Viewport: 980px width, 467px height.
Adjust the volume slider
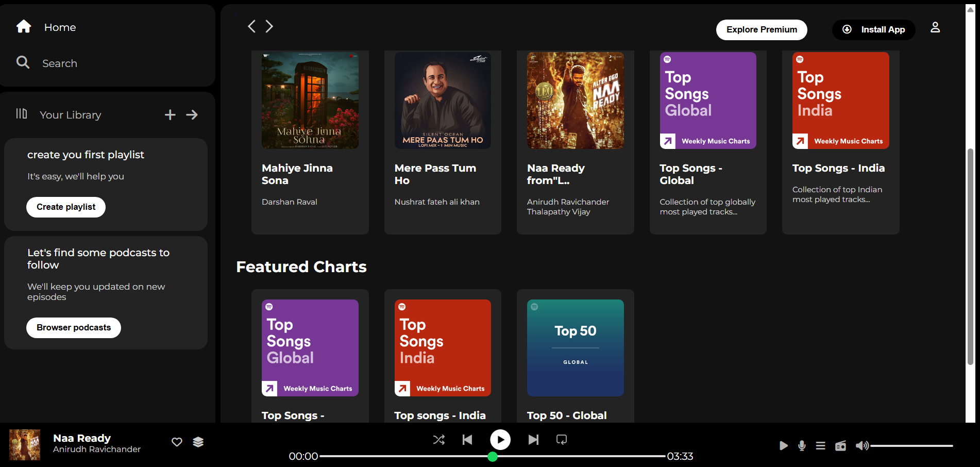tap(912, 446)
